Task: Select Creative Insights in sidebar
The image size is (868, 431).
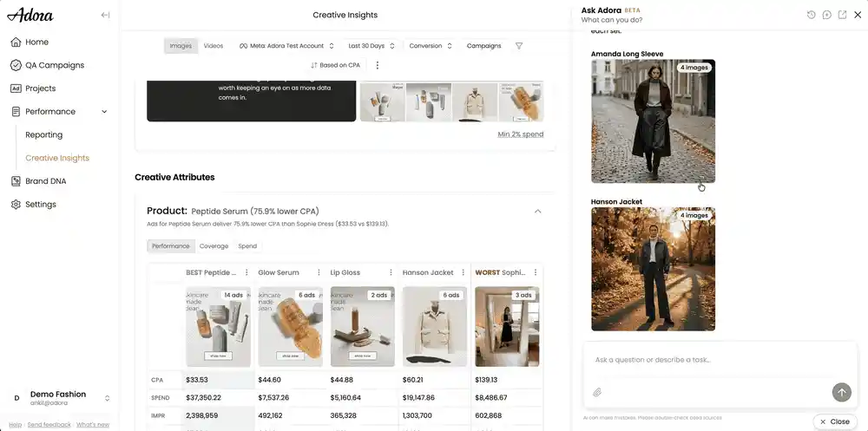Action: [x=57, y=158]
